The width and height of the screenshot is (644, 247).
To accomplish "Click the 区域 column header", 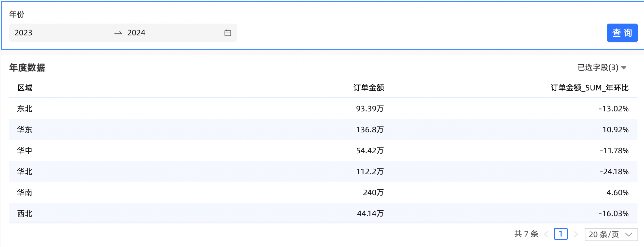I will point(25,88).
